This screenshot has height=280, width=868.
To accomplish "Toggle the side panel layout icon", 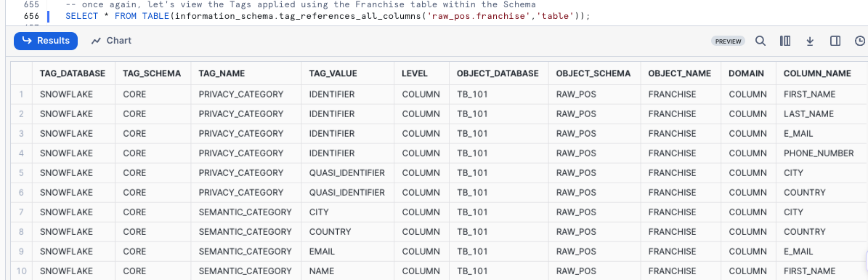I will click(835, 41).
